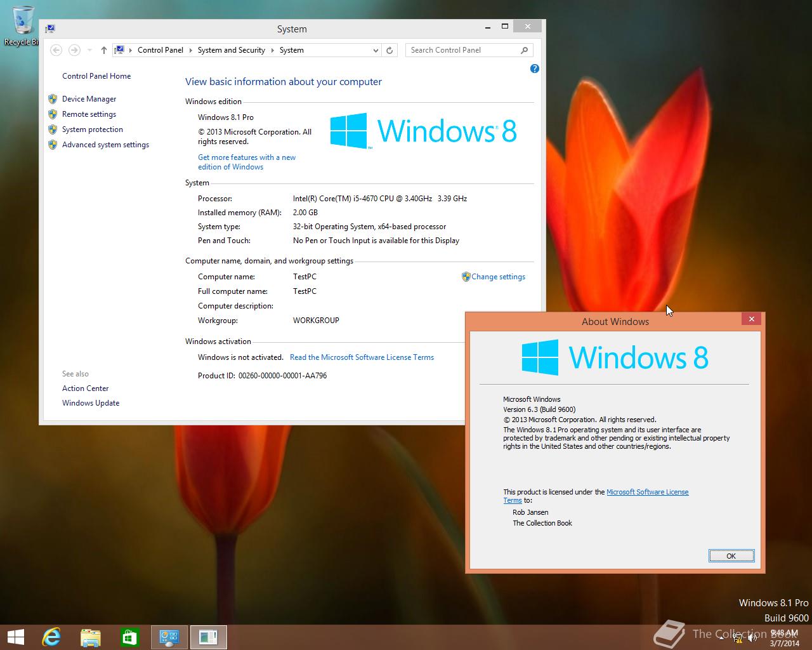The image size is (812, 650).
Task: Expand recent locations dropdown beside the Forward arrow
Action: [x=89, y=50]
